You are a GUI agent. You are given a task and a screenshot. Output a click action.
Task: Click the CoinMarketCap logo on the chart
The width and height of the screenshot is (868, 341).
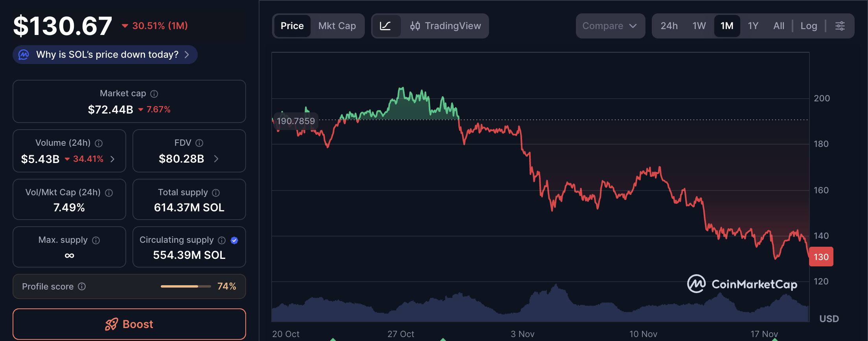[x=743, y=284]
